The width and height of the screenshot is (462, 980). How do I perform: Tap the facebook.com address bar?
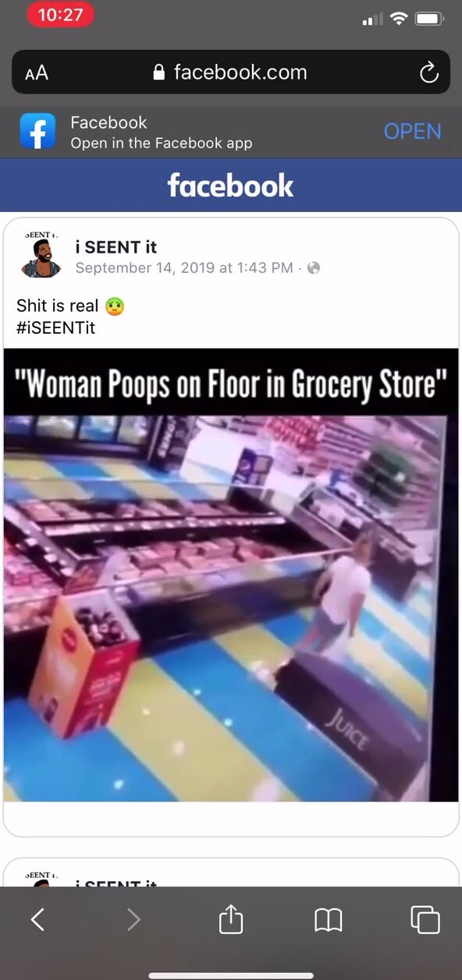point(231,73)
